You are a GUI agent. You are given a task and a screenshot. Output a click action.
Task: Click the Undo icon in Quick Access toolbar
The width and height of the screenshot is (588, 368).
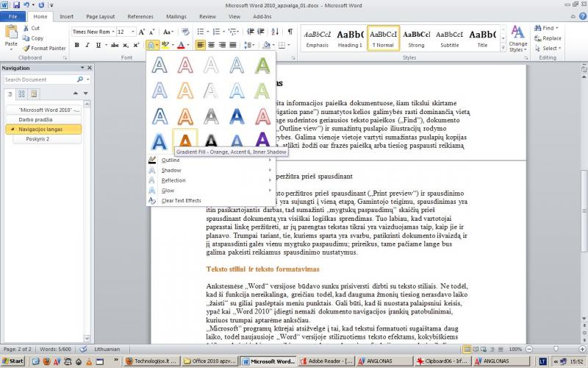[x=26, y=5]
